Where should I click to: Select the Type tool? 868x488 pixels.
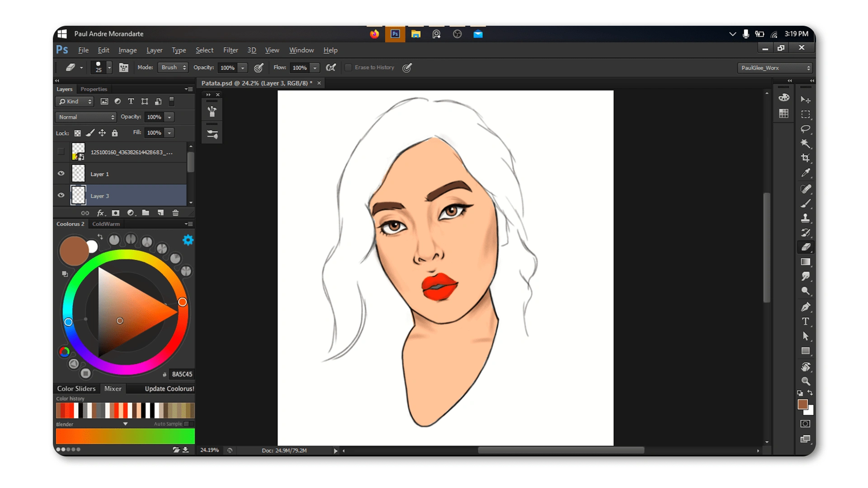point(805,322)
